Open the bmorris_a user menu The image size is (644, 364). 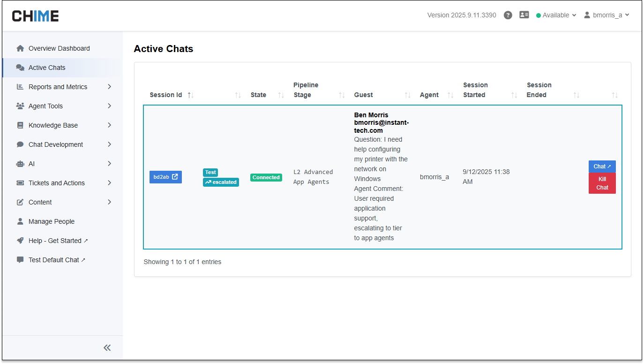coord(607,15)
